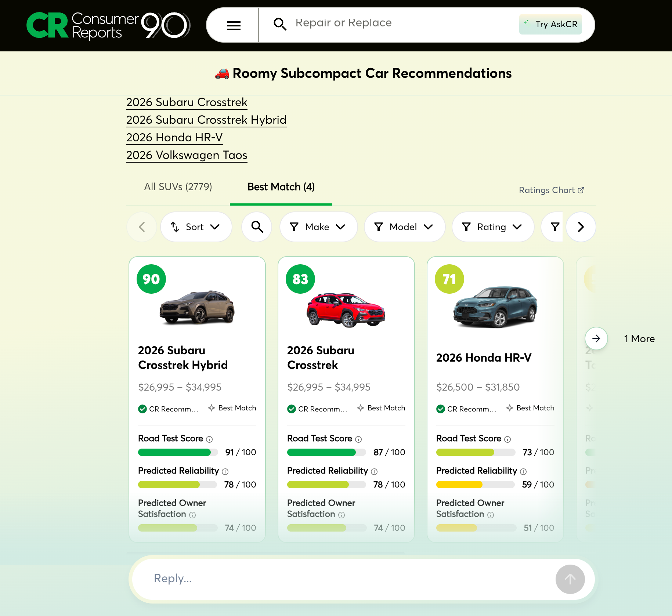Viewport: 672px width, 616px height.
Task: Open the Ratings Chart link
Action: (551, 190)
